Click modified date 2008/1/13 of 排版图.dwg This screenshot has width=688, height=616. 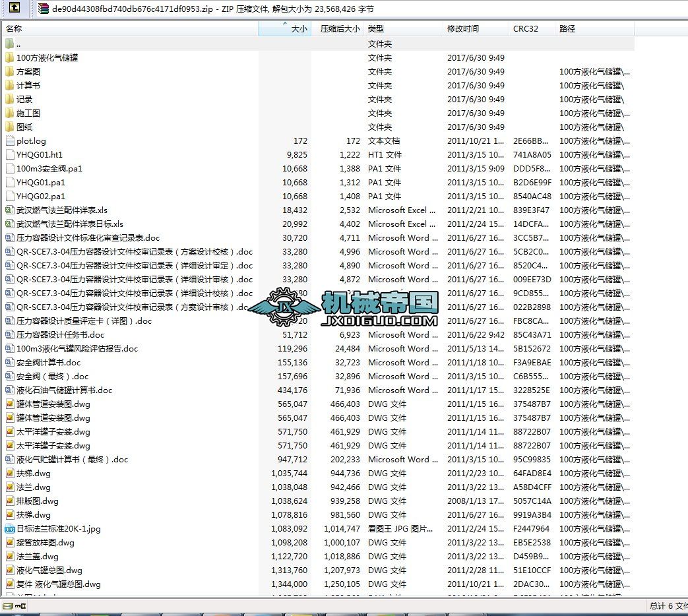[476, 501]
